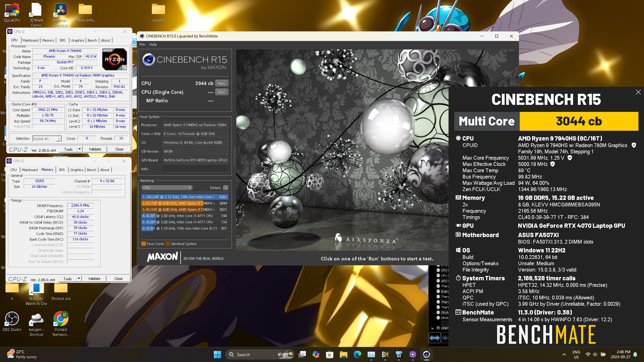Image resolution: width=644 pixels, height=362 pixels.
Task: Click Validate in CPU-Z Memory window
Action: coord(94,279)
